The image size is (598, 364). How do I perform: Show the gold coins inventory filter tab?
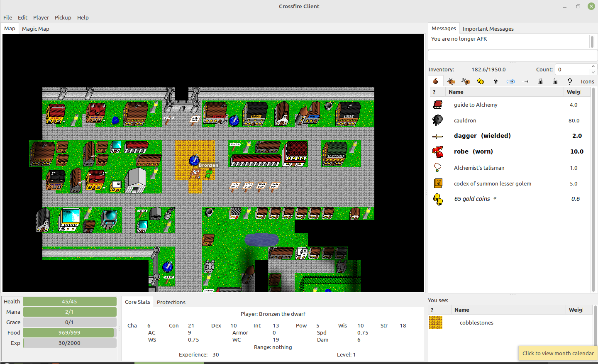(x=481, y=81)
